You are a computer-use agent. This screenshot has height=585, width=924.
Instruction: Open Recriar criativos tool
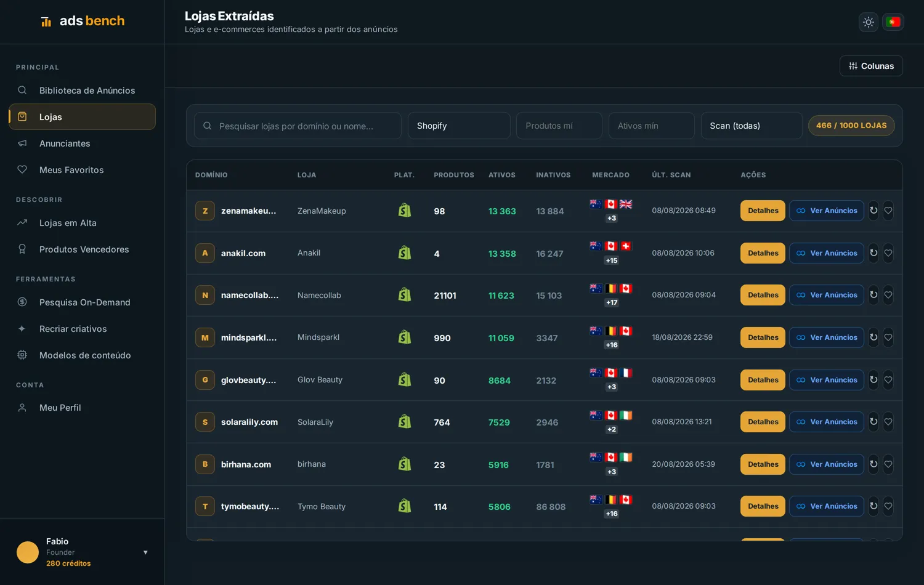pyautogui.click(x=82, y=329)
